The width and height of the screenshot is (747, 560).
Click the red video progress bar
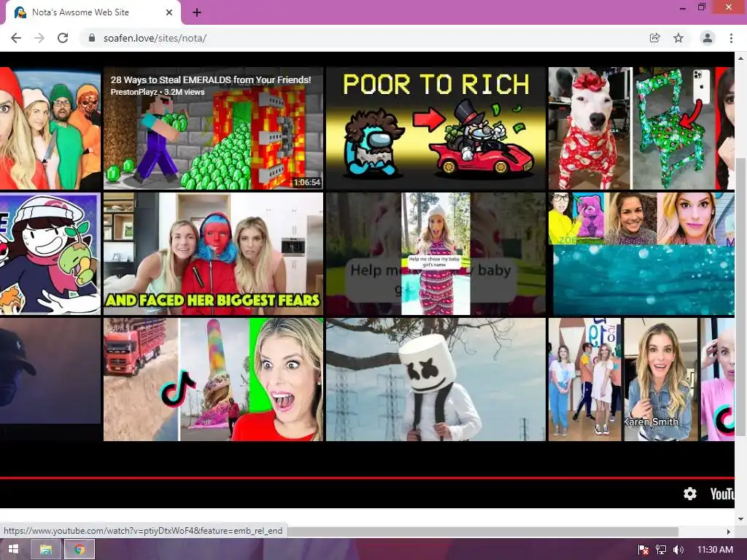(x=367, y=478)
